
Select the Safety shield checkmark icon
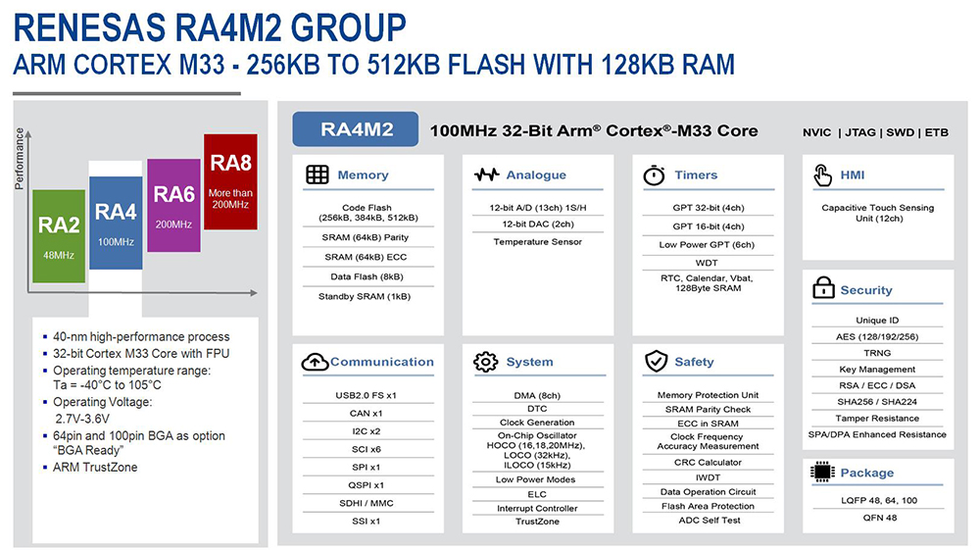pyautogui.click(x=655, y=362)
